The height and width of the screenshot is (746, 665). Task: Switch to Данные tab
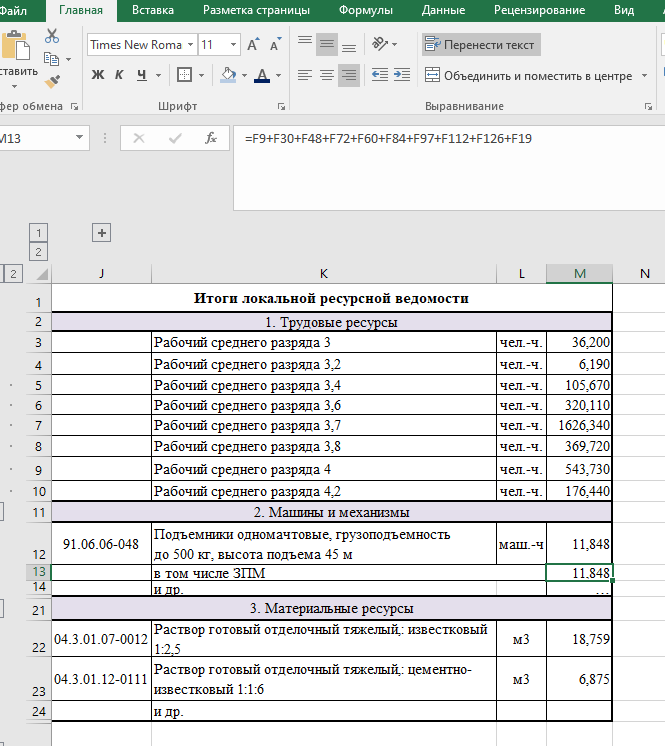[x=443, y=10]
